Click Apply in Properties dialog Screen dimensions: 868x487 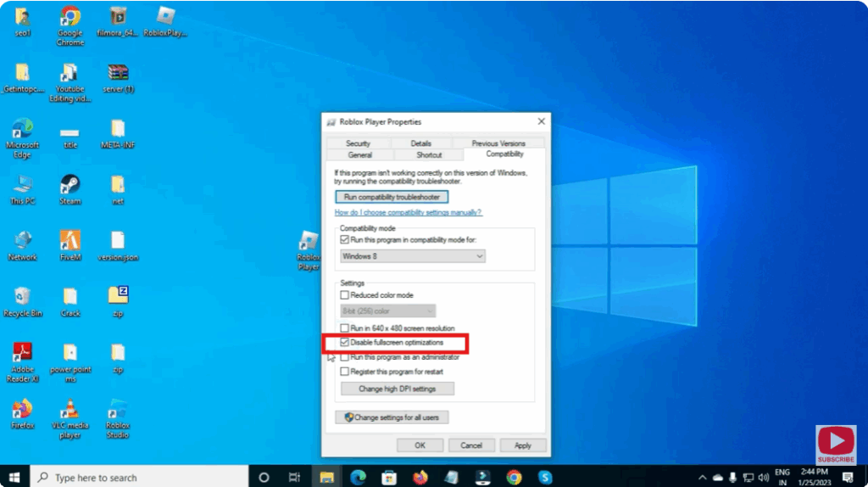click(x=522, y=445)
